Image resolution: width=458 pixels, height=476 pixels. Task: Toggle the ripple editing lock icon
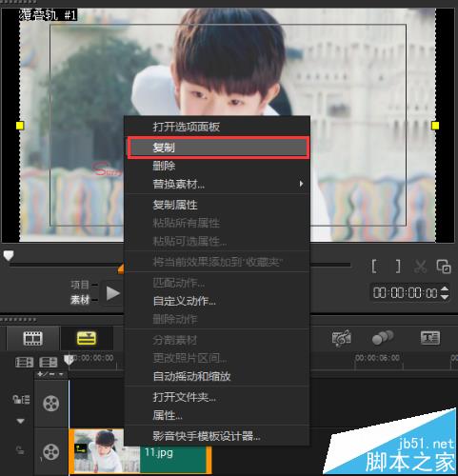(x=20, y=450)
